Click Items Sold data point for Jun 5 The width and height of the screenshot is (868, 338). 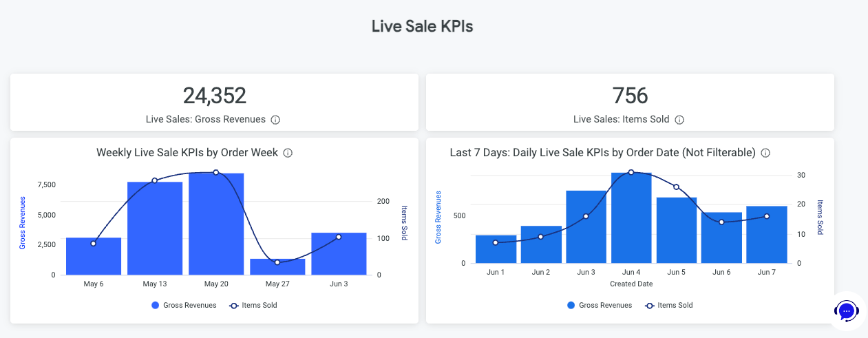(676, 187)
